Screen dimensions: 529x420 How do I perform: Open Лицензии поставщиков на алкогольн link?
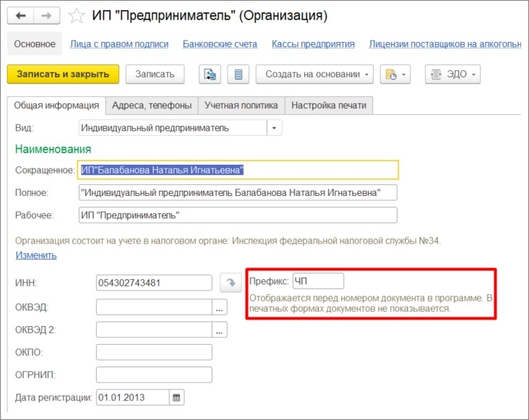[x=445, y=44]
